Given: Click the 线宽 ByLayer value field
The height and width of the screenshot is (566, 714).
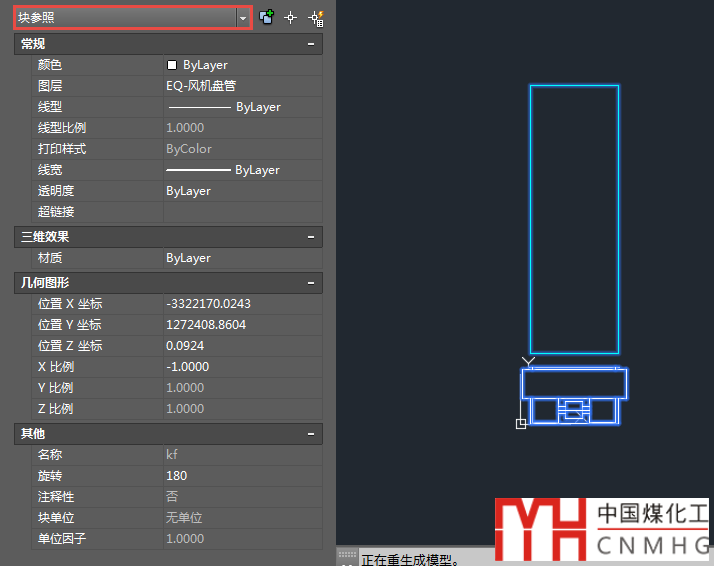Looking at the screenshot, I should coord(240,170).
